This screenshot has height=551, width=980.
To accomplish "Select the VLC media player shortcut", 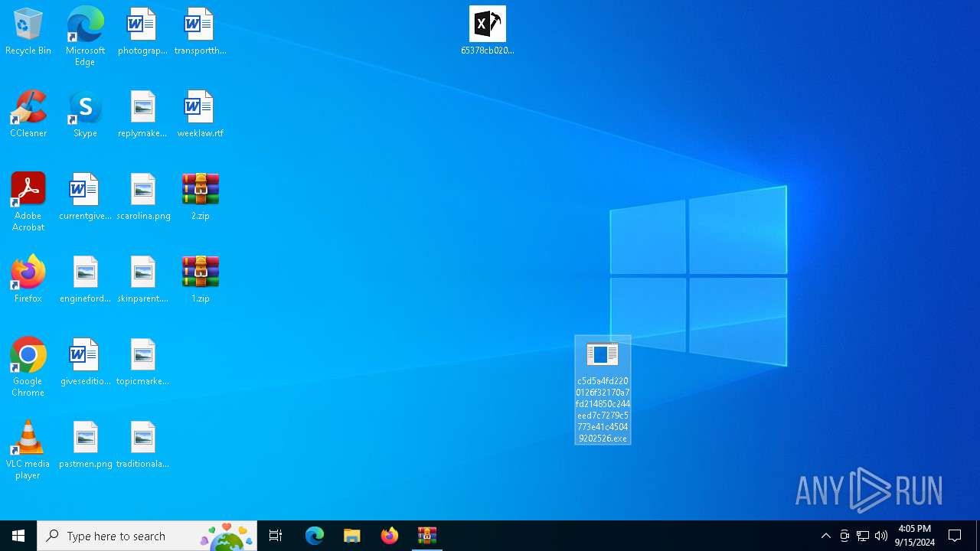I will pos(28,450).
